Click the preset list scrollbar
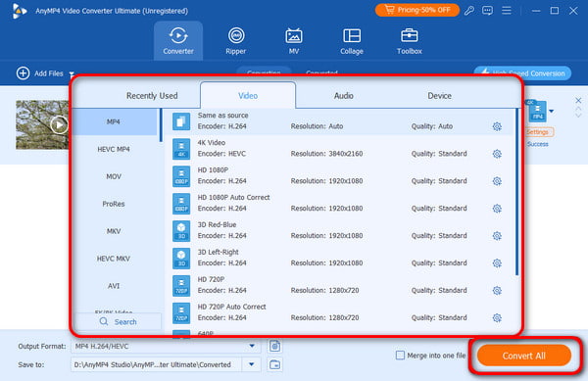The height and width of the screenshot is (381, 588). point(517,192)
